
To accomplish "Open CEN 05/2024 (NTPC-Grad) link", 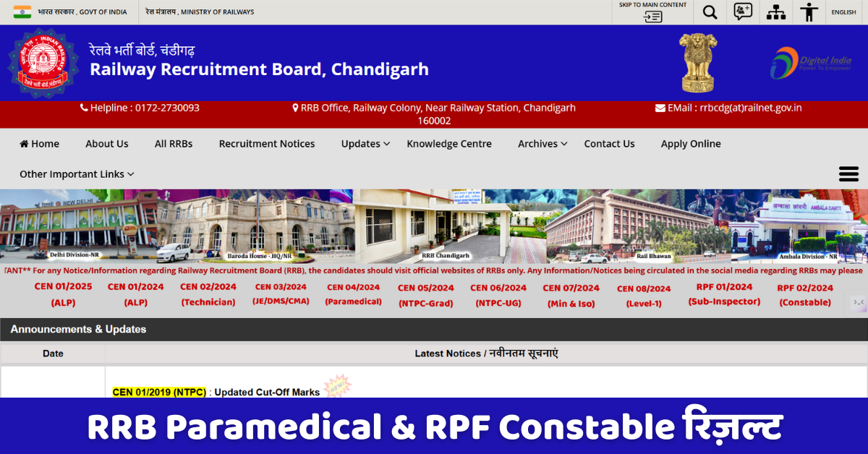I will pos(426,296).
